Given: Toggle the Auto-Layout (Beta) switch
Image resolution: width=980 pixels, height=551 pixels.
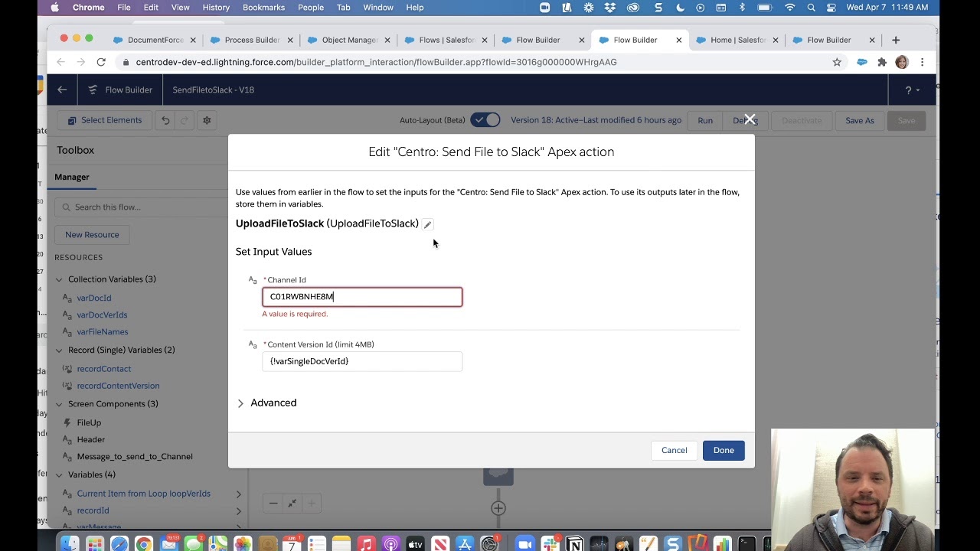Looking at the screenshot, I should point(485,120).
